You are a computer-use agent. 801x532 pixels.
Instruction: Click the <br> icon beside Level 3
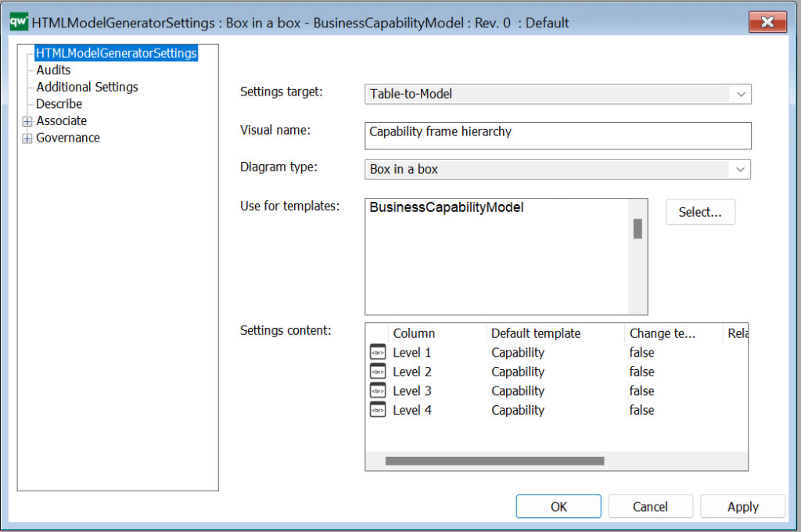coord(376,390)
